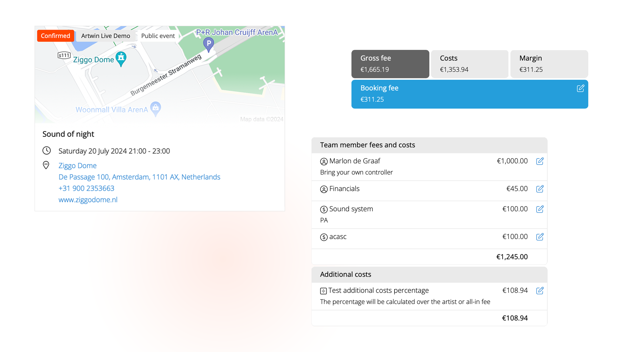Viewport: 644px width, 352px height.
Task: Click the PA description under Sound system
Action: pos(324,220)
